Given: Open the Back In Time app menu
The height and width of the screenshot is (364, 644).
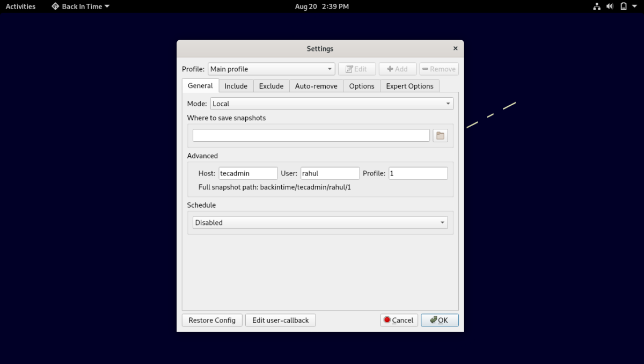Looking at the screenshot, I should [80, 6].
